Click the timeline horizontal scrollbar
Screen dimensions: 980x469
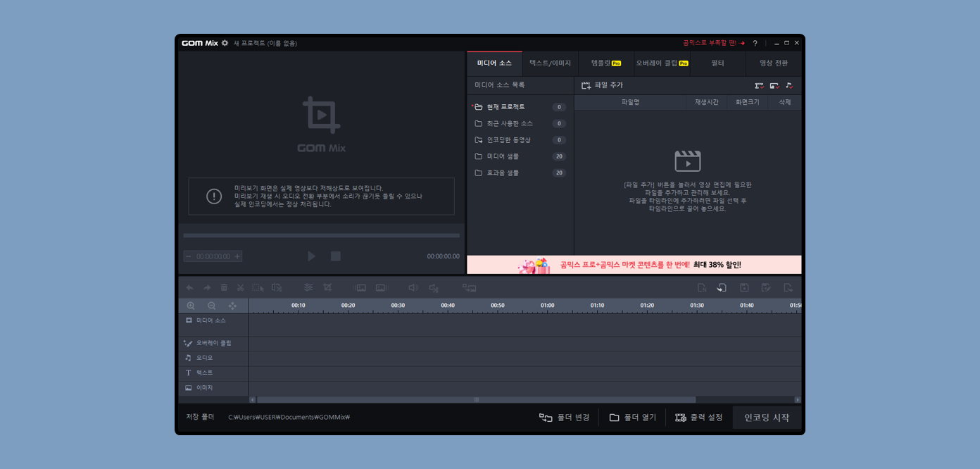click(477, 399)
